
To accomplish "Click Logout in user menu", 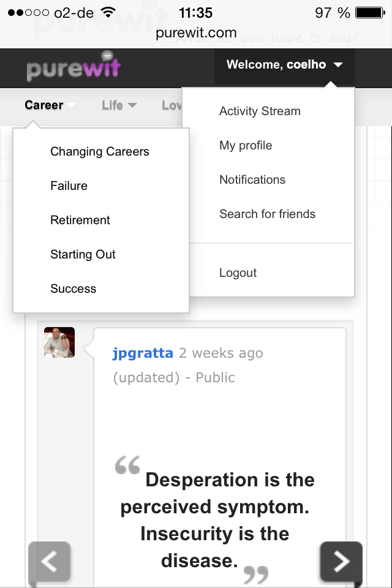I will pyautogui.click(x=238, y=273).
